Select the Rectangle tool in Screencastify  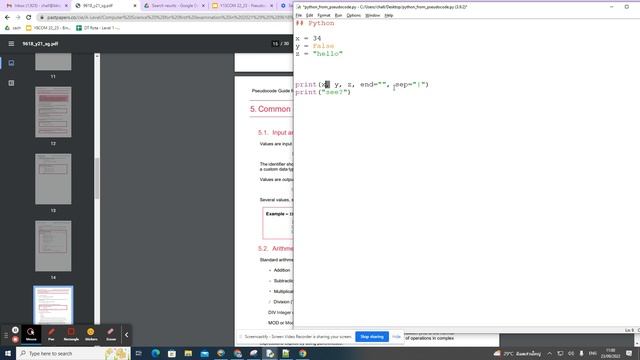[x=71, y=334]
